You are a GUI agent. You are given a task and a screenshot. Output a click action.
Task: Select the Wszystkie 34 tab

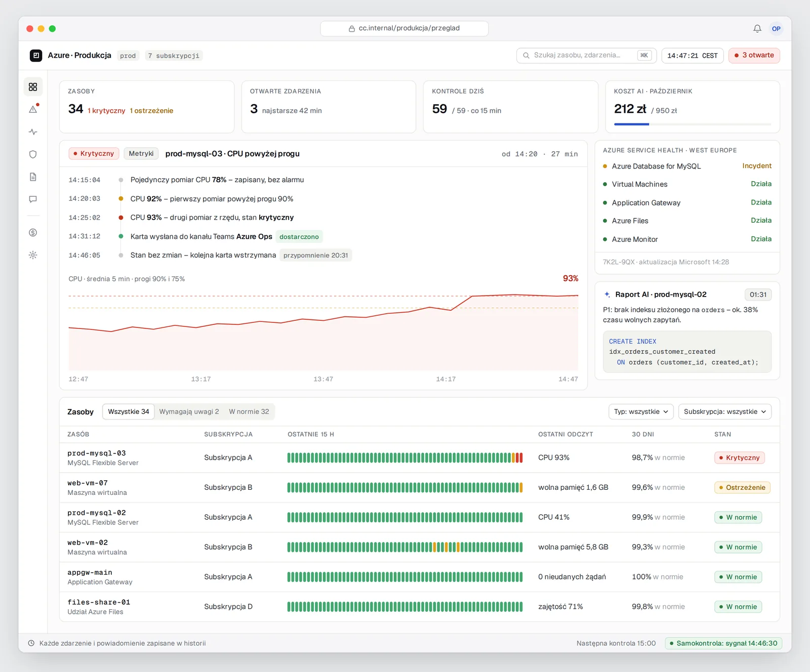point(129,412)
